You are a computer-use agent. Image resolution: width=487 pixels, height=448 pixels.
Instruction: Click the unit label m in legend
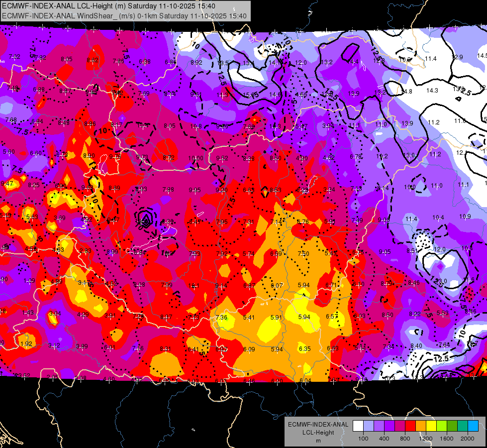click(x=318, y=441)
